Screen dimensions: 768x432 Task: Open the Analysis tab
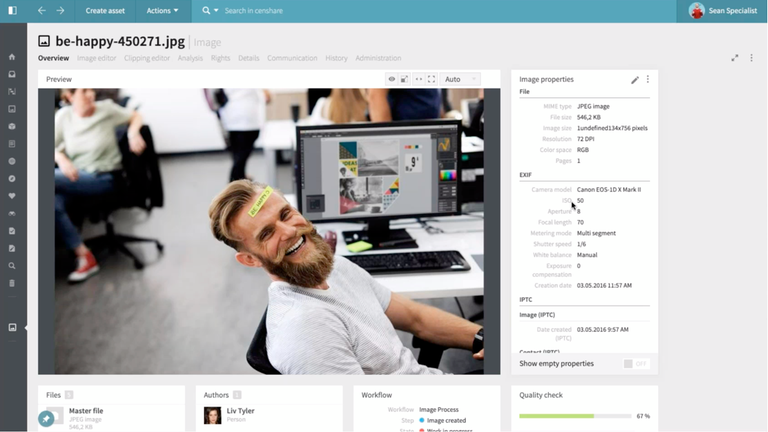190,58
